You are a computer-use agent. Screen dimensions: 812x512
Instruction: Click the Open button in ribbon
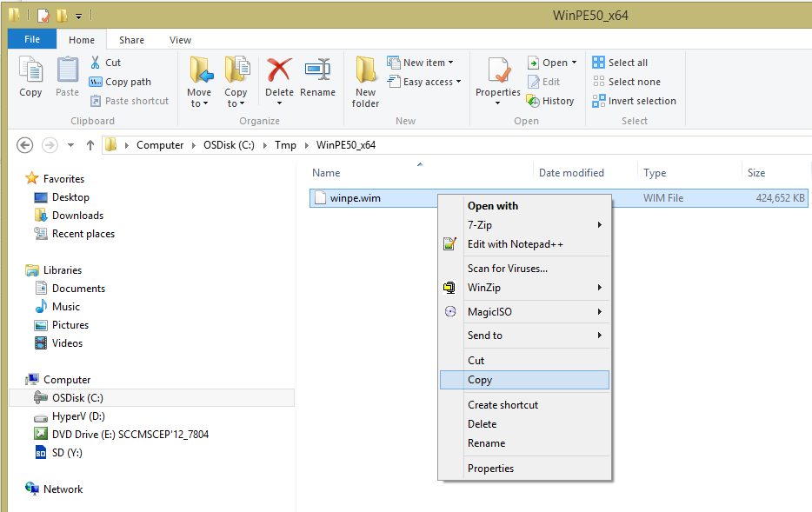click(548, 63)
